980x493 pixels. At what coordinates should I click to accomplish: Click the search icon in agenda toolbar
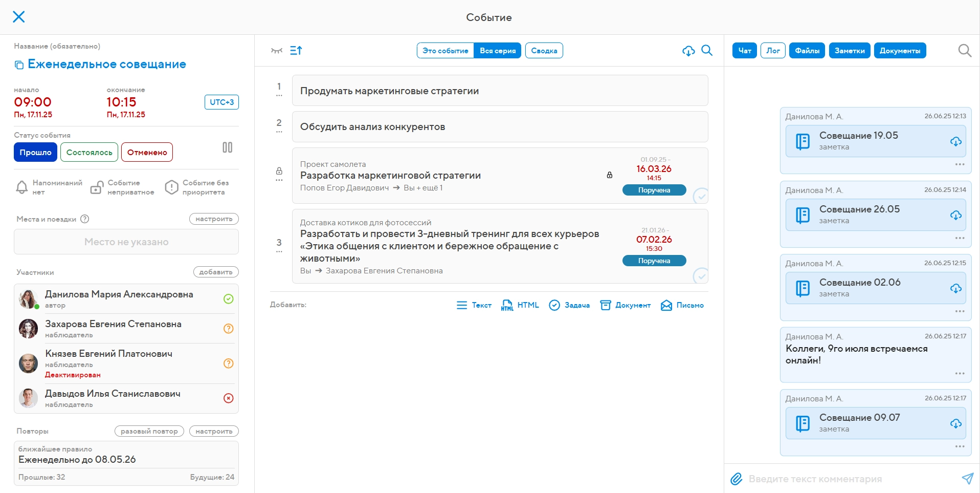tap(707, 50)
